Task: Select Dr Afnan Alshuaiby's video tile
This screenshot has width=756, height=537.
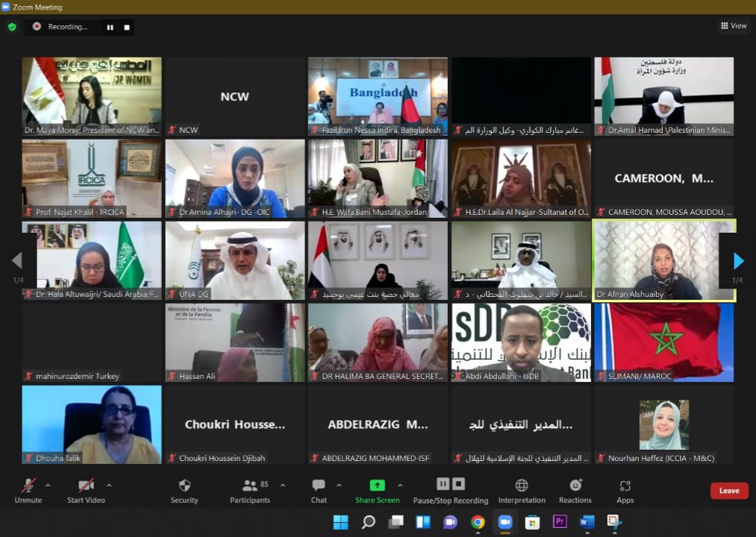Action: pos(664,260)
